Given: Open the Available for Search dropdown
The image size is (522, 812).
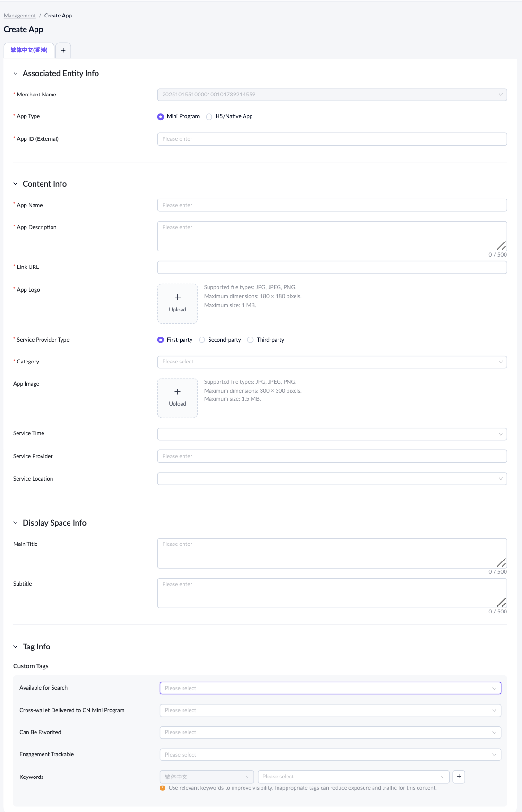Looking at the screenshot, I should coord(330,688).
